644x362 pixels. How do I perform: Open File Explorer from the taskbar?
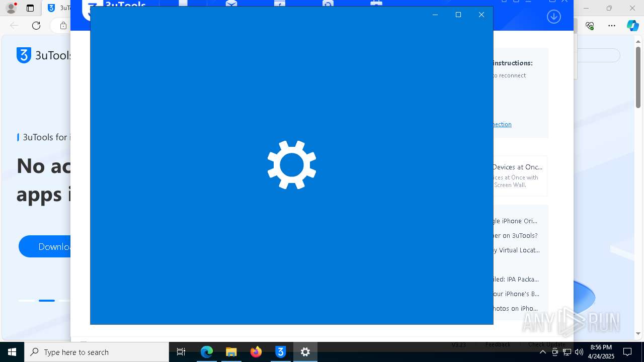click(231, 352)
